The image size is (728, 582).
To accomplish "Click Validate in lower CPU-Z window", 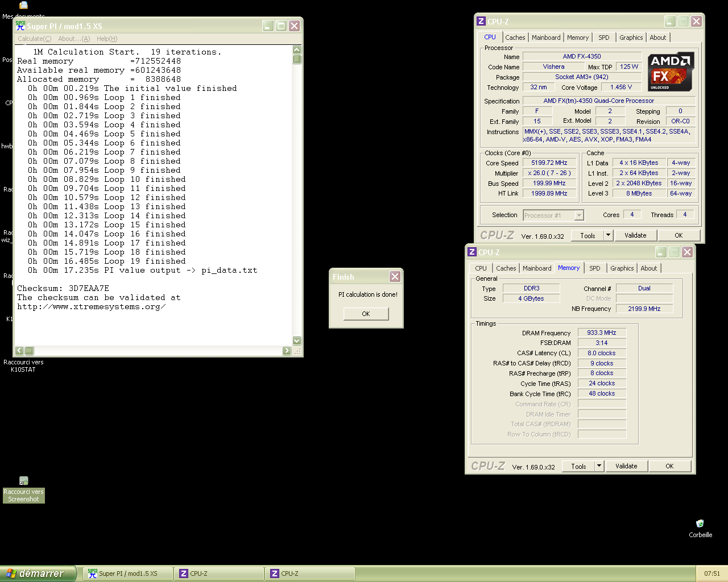I will 626,466.
